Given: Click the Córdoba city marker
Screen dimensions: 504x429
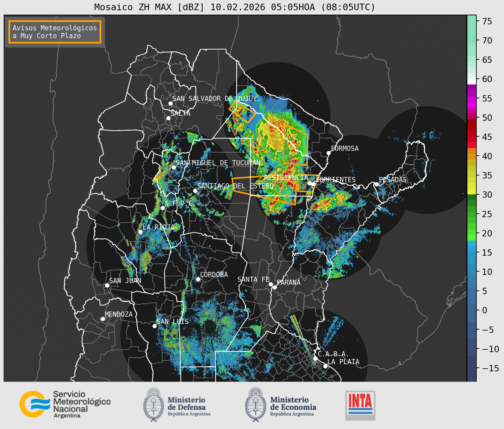Looking at the screenshot, I should 198,279.
